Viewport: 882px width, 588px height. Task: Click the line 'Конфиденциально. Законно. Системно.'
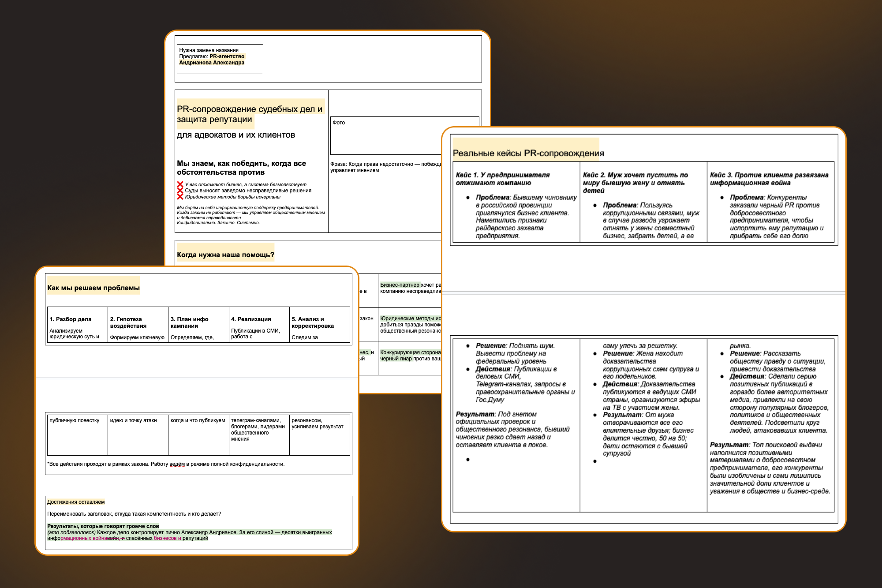click(x=218, y=223)
